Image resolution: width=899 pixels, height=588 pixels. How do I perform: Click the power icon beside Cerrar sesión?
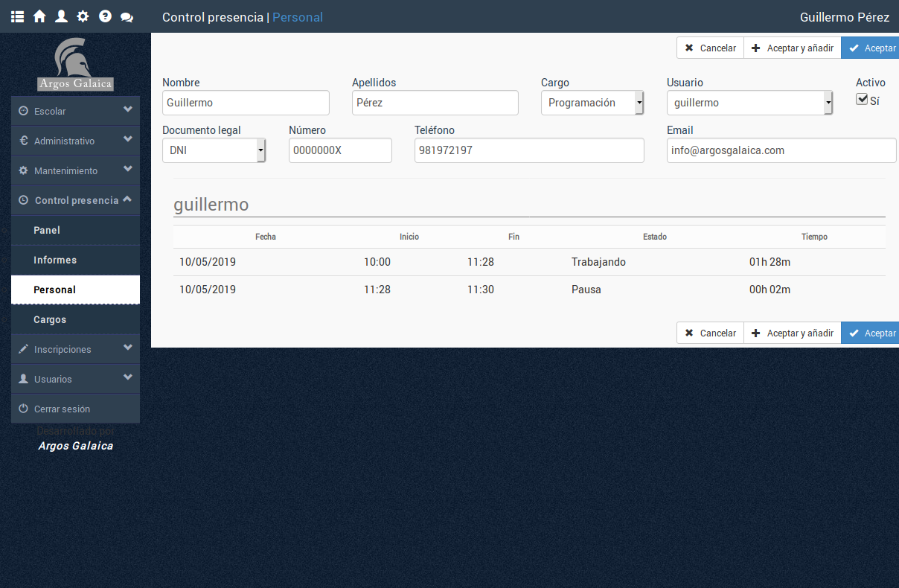[x=23, y=409]
